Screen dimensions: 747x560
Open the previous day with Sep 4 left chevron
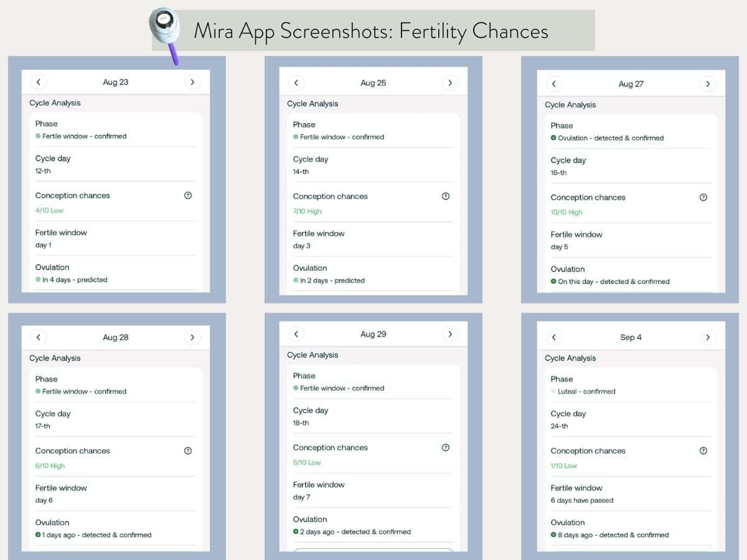click(554, 337)
